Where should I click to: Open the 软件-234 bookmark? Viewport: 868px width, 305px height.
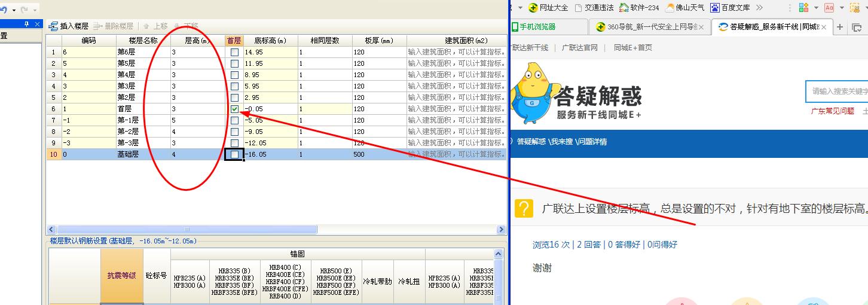tap(639, 8)
